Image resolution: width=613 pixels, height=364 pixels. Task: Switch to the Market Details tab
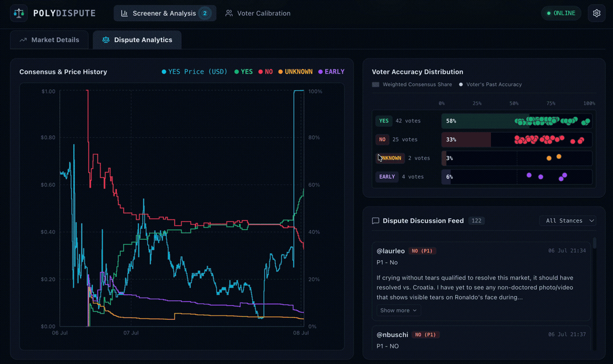(x=49, y=40)
